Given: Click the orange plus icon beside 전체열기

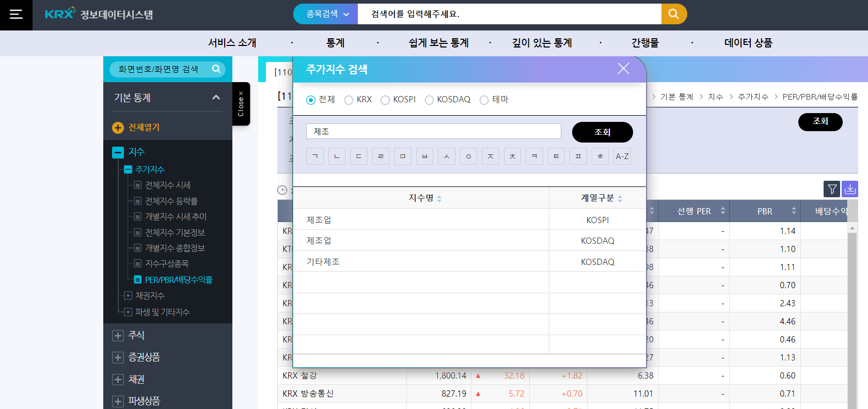Looking at the screenshot, I should 118,128.
